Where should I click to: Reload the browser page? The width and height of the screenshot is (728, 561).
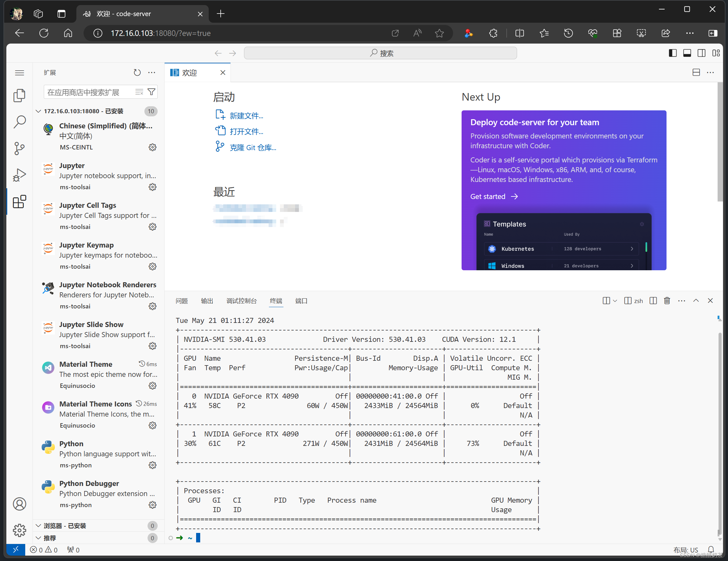tap(44, 33)
